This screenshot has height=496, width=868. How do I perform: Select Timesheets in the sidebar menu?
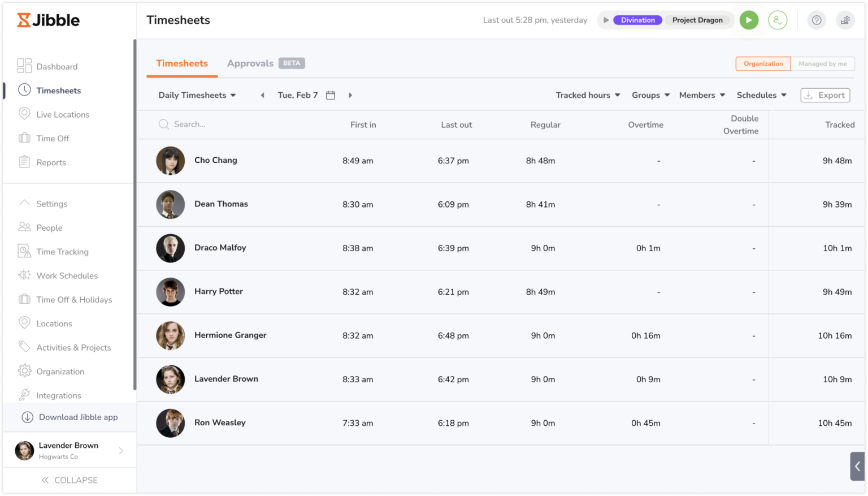[58, 90]
